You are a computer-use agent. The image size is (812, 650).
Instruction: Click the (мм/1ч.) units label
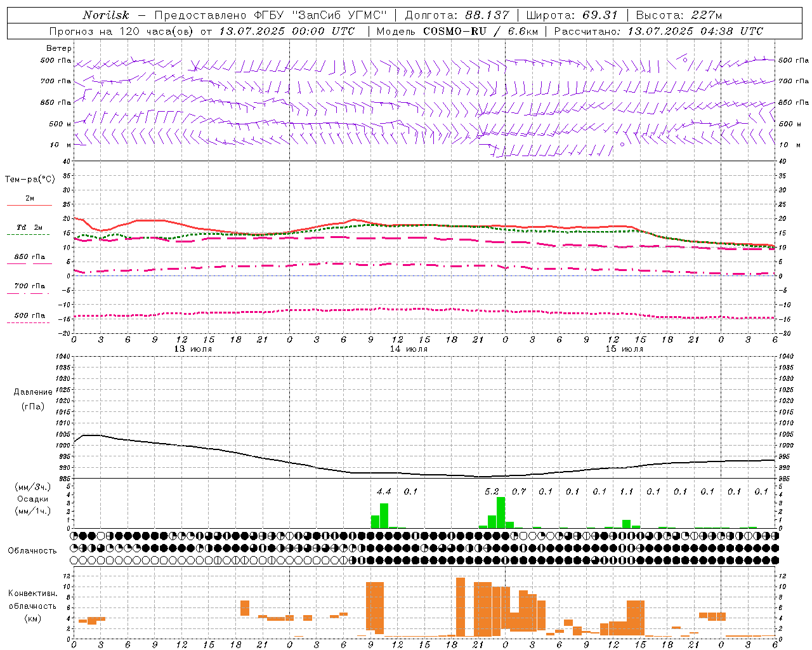[x=32, y=511]
